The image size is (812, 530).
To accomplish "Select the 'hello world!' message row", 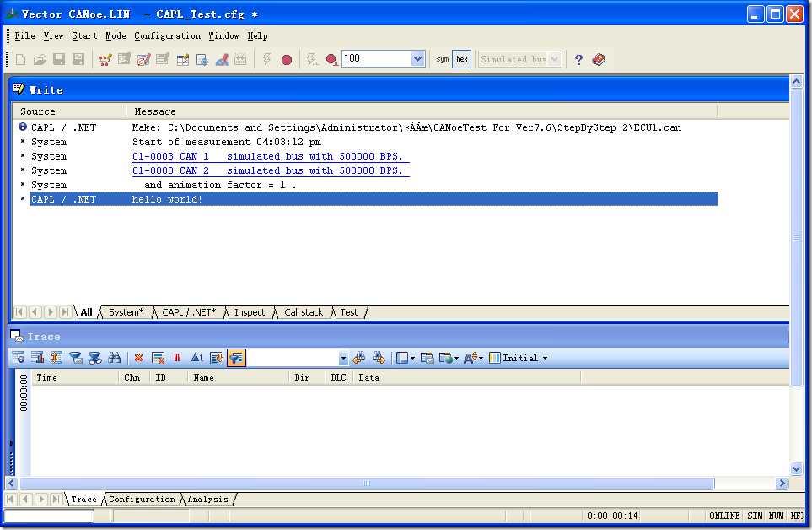I will click(374, 199).
